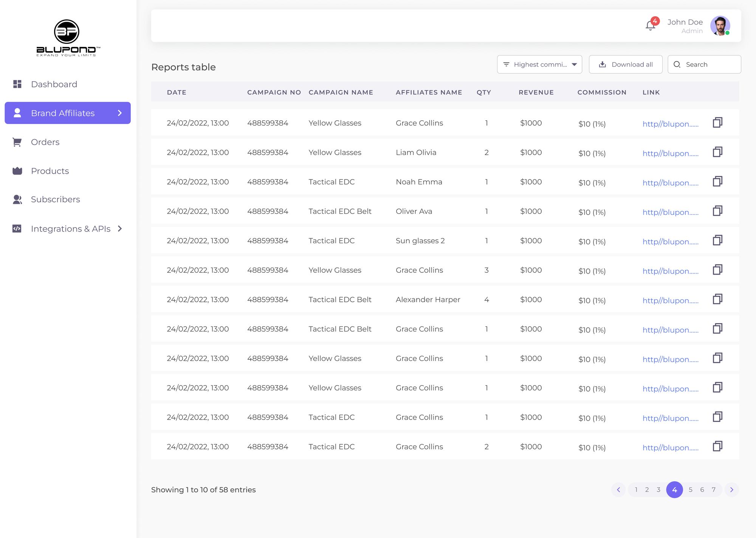Go to pagination page 5
Viewport: 756px width, 538px height.
[690, 490]
